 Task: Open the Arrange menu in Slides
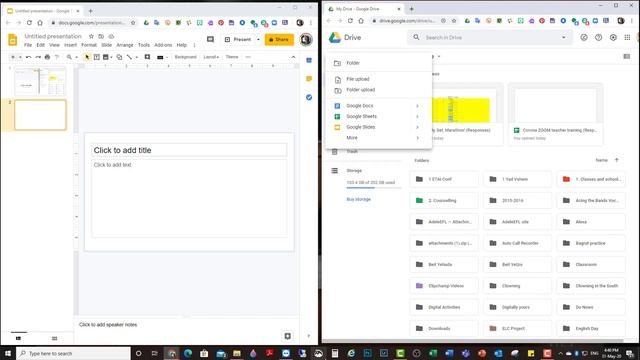[x=125, y=45]
